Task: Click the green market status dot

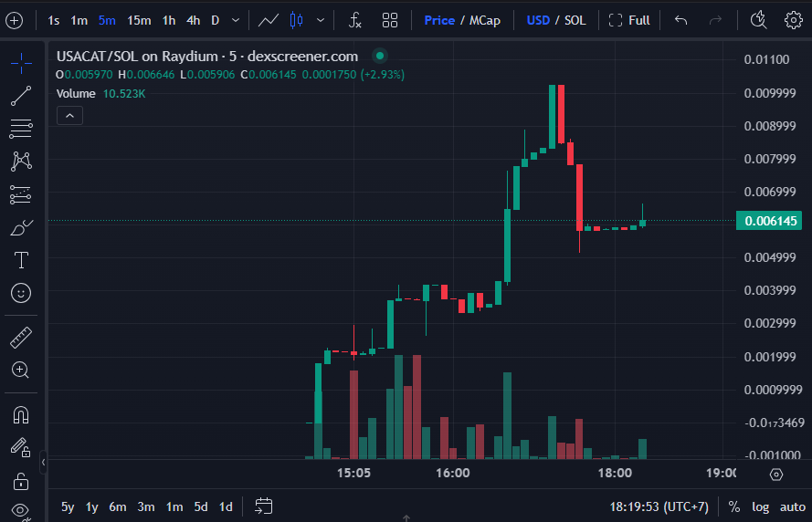Action: coord(380,56)
